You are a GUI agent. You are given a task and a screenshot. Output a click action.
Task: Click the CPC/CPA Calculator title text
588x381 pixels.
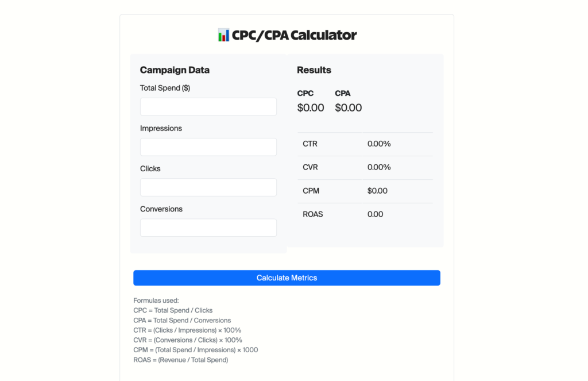point(294,34)
